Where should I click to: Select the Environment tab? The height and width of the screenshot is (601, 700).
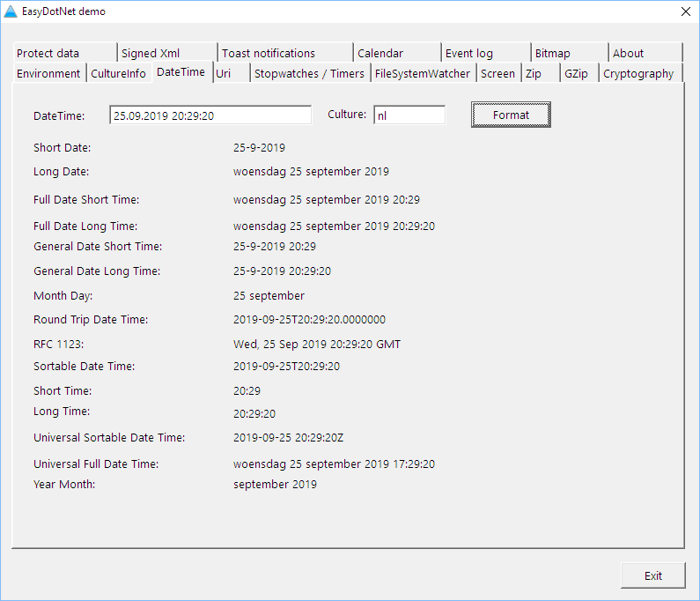click(x=48, y=74)
